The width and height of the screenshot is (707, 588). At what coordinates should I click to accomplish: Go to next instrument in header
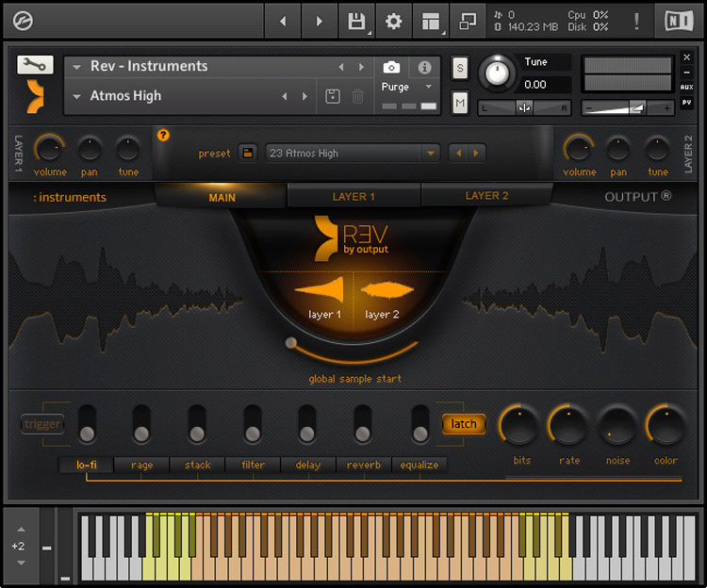pyautogui.click(x=320, y=21)
